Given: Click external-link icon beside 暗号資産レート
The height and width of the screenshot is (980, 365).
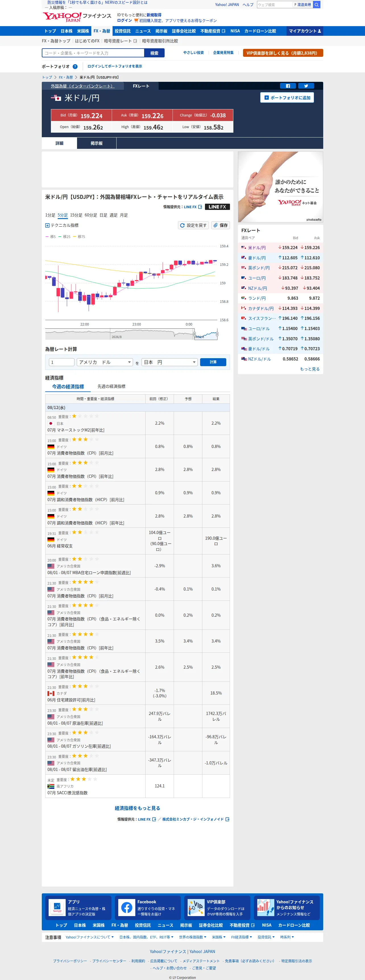Looking at the screenshot, I should click(x=135, y=41).
